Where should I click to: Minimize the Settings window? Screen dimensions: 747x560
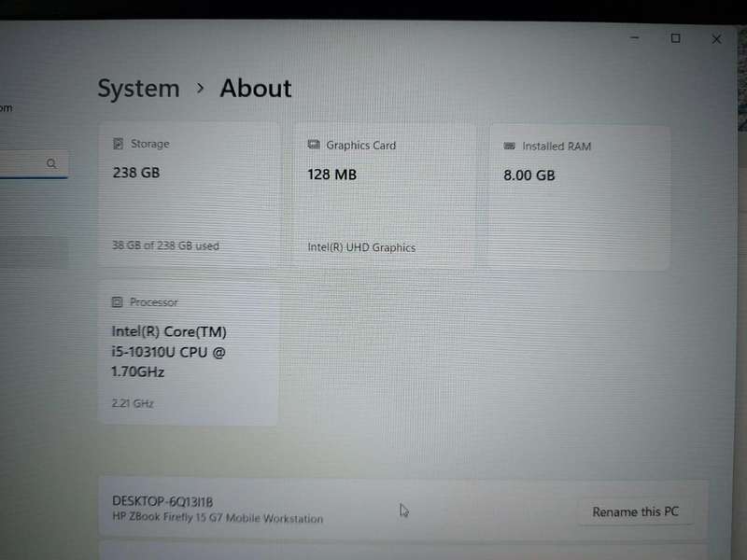click(635, 37)
